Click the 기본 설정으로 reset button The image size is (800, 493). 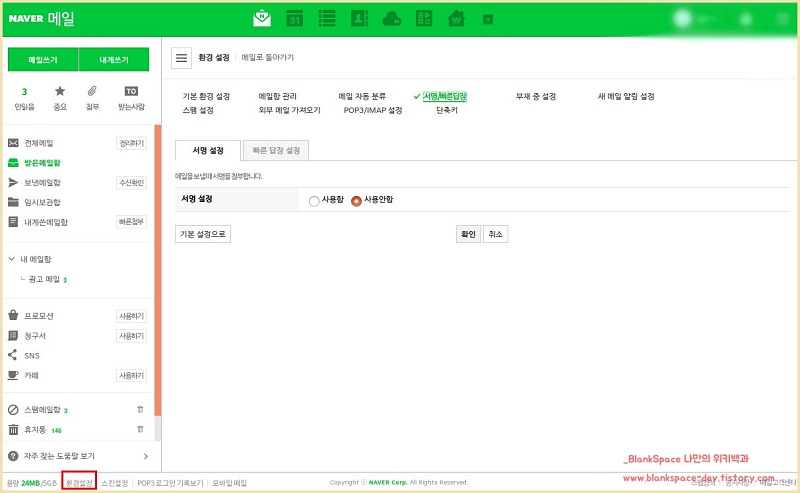click(x=203, y=234)
